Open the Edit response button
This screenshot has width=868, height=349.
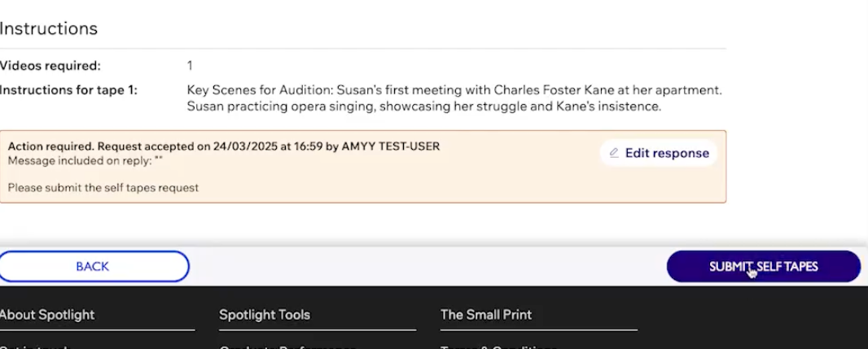coord(659,153)
